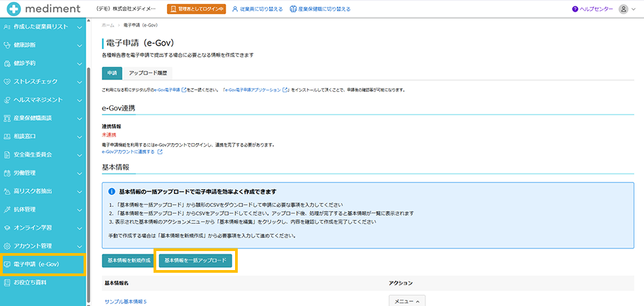Expand the ストレスチェック chevron
Image resolution: width=644 pixels, height=306 pixels.
click(79, 81)
